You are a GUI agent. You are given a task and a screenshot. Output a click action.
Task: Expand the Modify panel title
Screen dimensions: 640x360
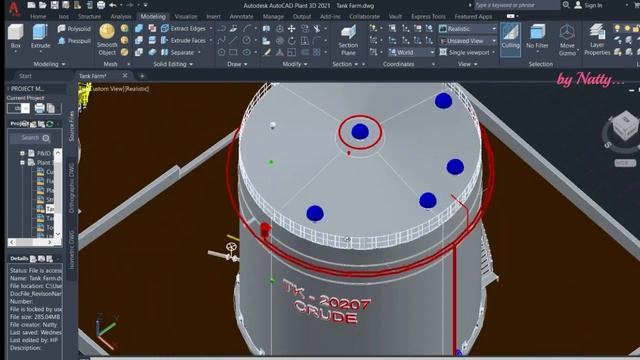pos(294,64)
